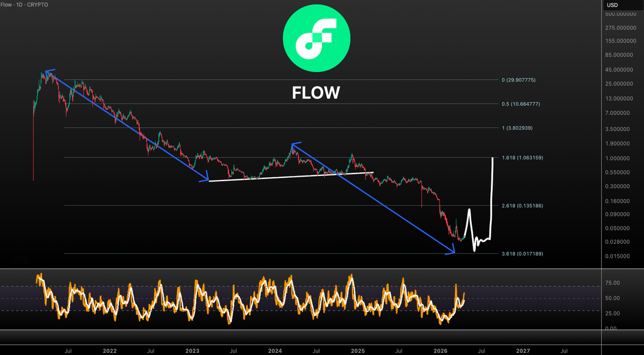The image size is (644, 355).
Task: Select the Fibonacci label '1.618 (1.063159)'
Action: click(522, 157)
